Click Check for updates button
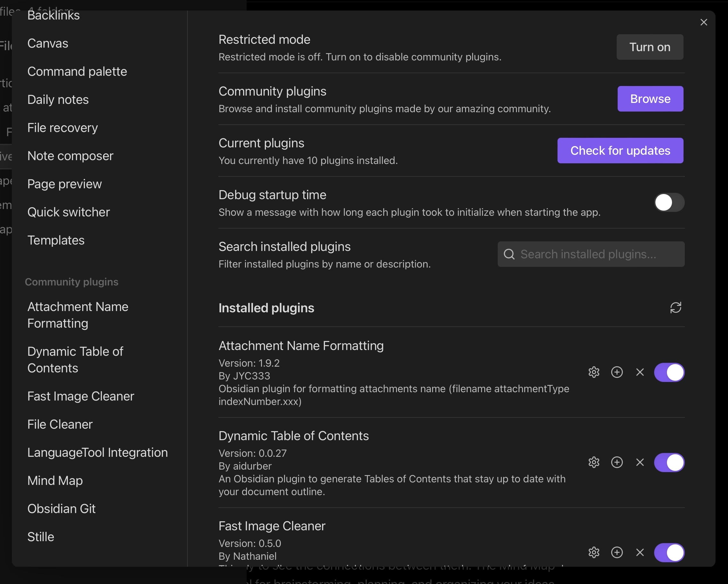This screenshot has height=584, width=728. 620,151
